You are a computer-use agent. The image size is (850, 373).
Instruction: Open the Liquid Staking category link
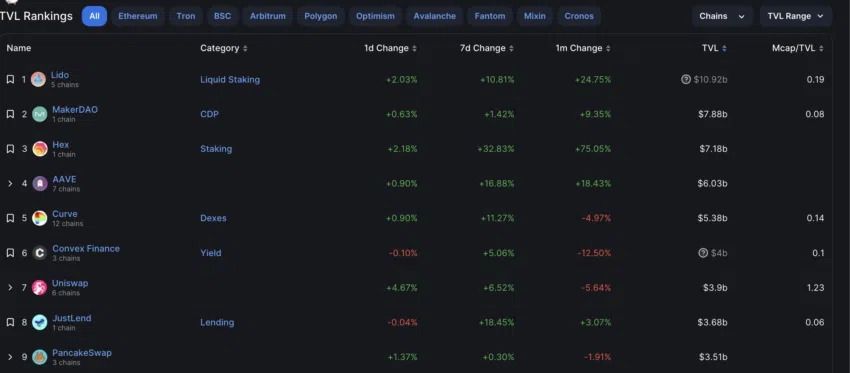coord(230,80)
